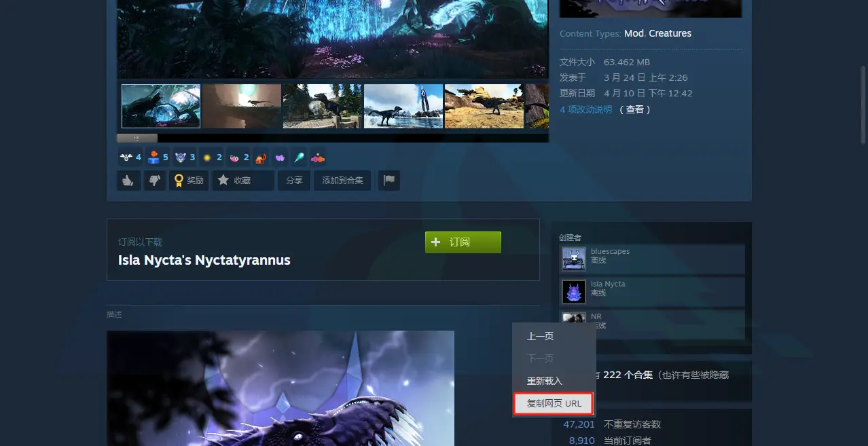
Task: Click the teal comet award icon
Action: 299,157
